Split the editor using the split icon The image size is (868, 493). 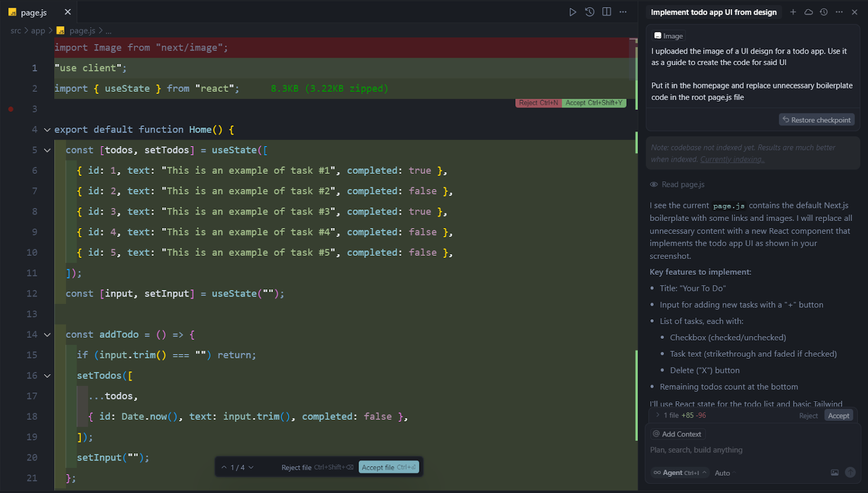point(606,11)
